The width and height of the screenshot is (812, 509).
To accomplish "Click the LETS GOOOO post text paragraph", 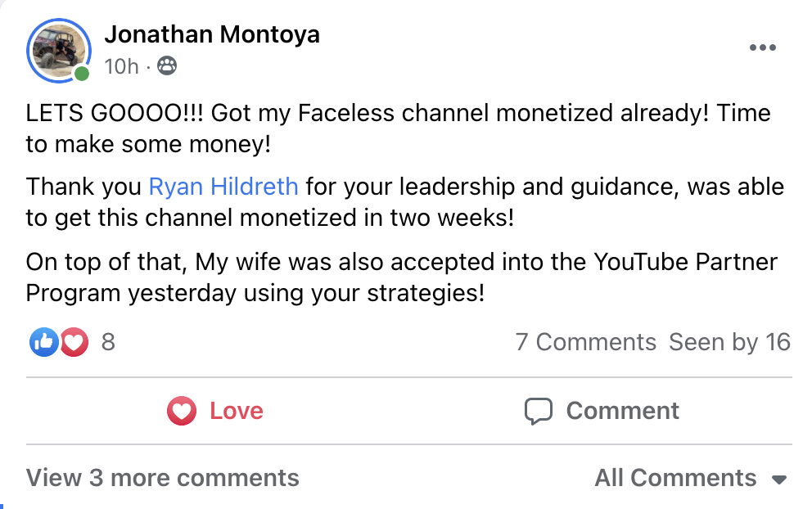I will 399,128.
